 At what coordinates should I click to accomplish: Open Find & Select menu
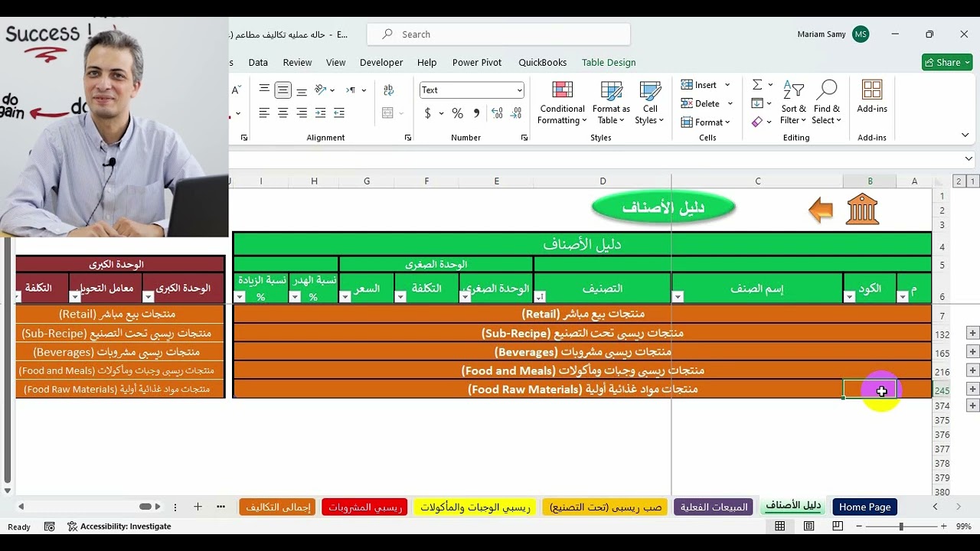tap(826, 103)
